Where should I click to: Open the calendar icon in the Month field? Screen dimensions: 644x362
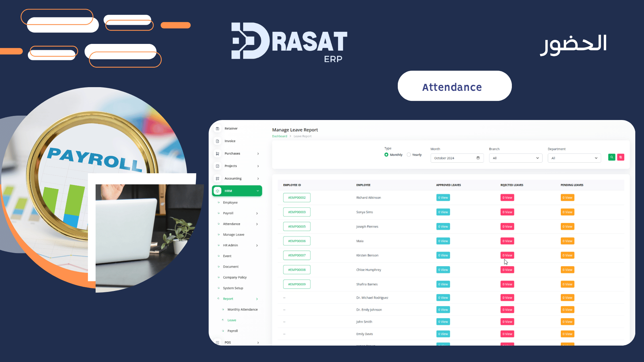[478, 158]
